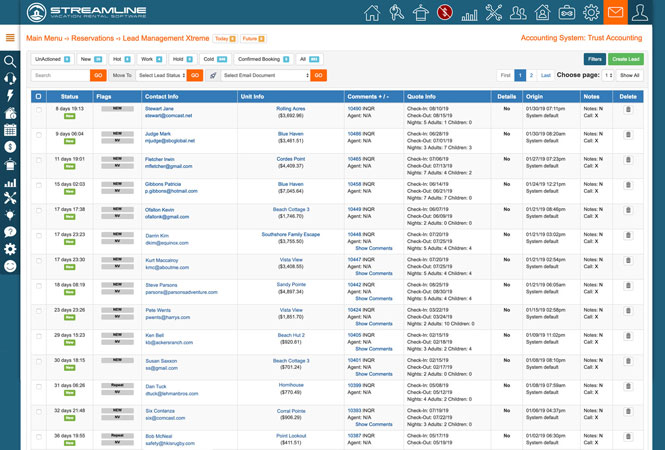665x450 pixels.
Task: Open the hamburger menu icon
Action: click(x=10, y=38)
